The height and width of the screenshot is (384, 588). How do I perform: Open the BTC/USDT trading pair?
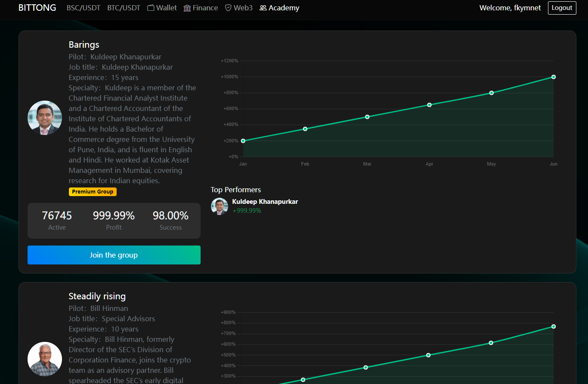pyautogui.click(x=124, y=8)
